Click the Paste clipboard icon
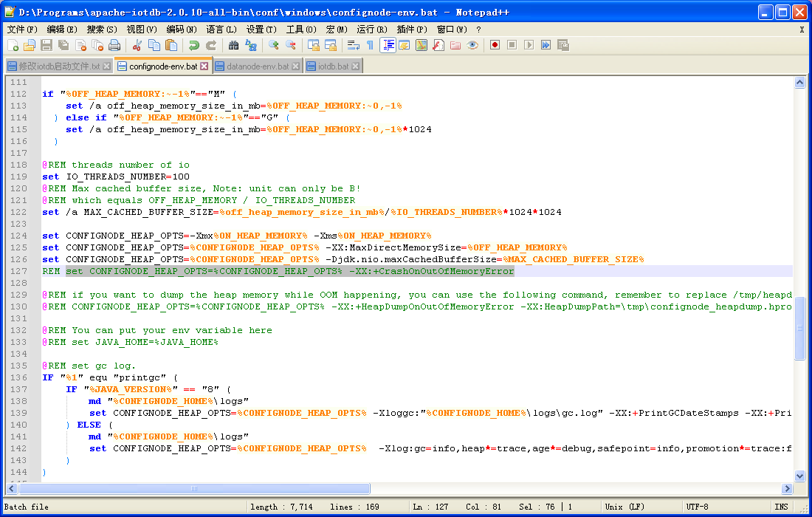Screen dimensions: 812x517 click(171, 46)
